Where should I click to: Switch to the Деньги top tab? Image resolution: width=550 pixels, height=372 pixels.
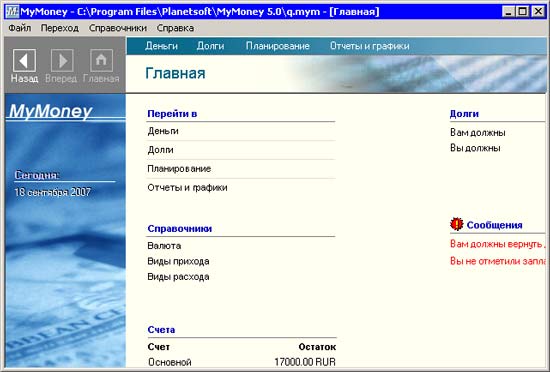click(161, 46)
